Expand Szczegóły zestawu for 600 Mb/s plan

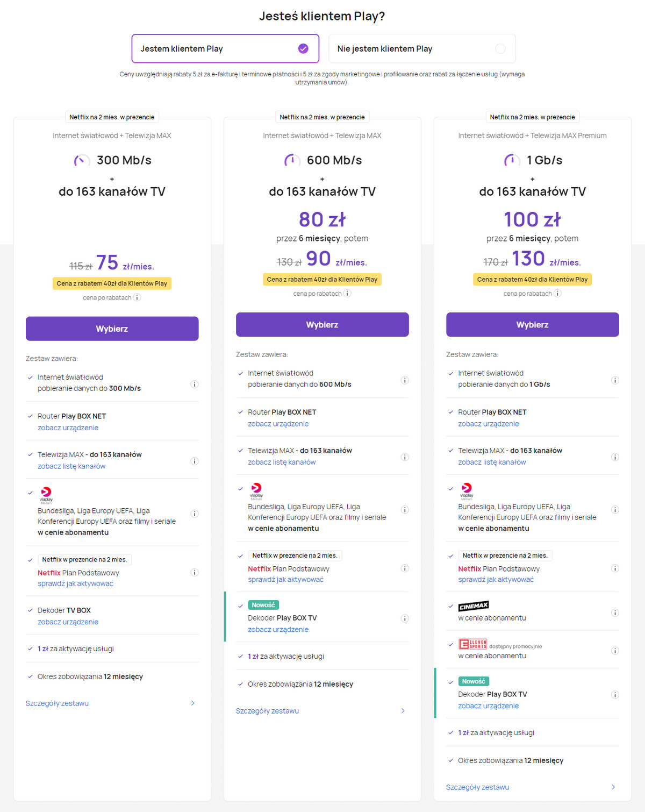pos(321,711)
